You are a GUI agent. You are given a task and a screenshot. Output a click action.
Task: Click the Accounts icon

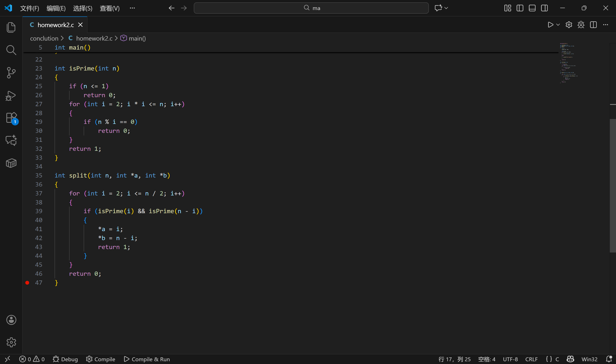(x=11, y=320)
